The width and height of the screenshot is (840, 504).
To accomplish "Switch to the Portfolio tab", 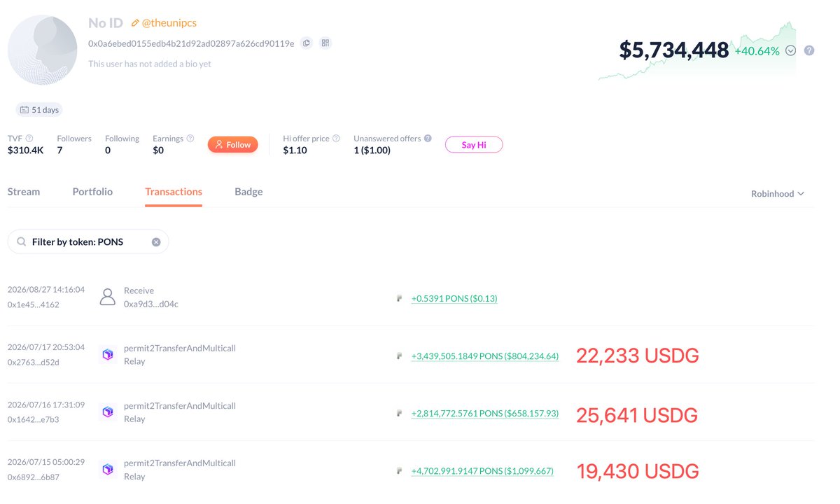I will coord(92,192).
